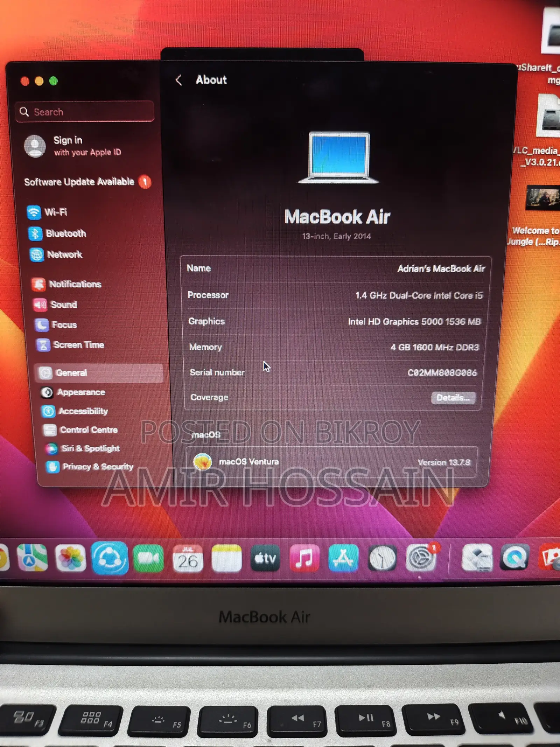Open FaceTime from the Dock
560x747 pixels.
[x=148, y=558]
